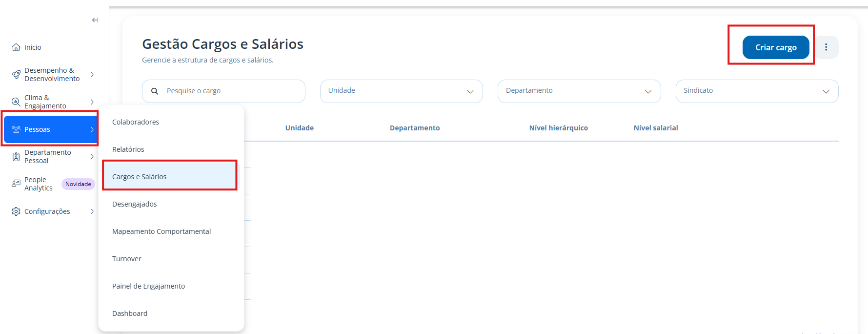
Task: Click the Configurações gear icon
Action: pos(16,211)
